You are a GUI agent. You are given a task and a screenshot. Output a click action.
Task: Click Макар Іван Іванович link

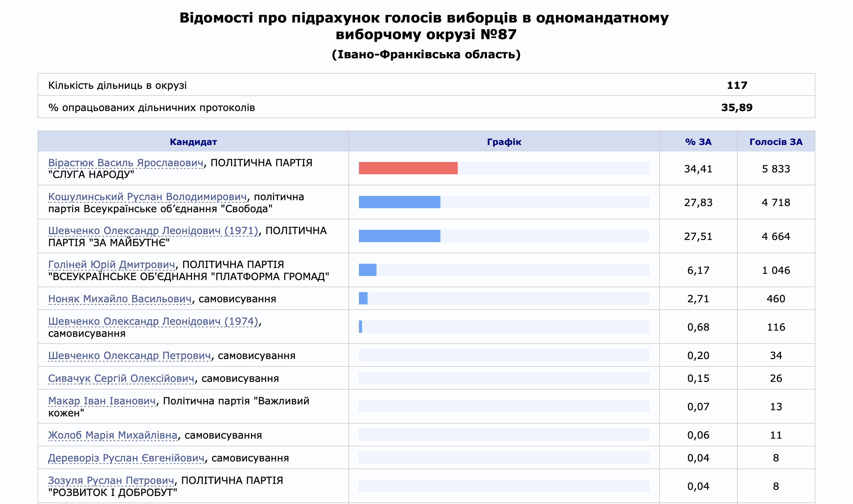tap(102, 401)
